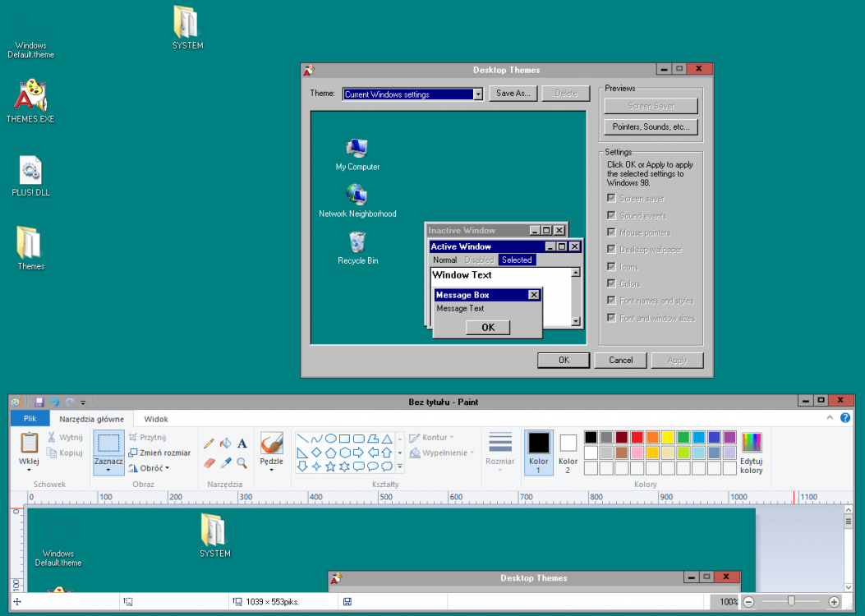Click the Save icon in Paint's quick toolbar

[x=39, y=402]
